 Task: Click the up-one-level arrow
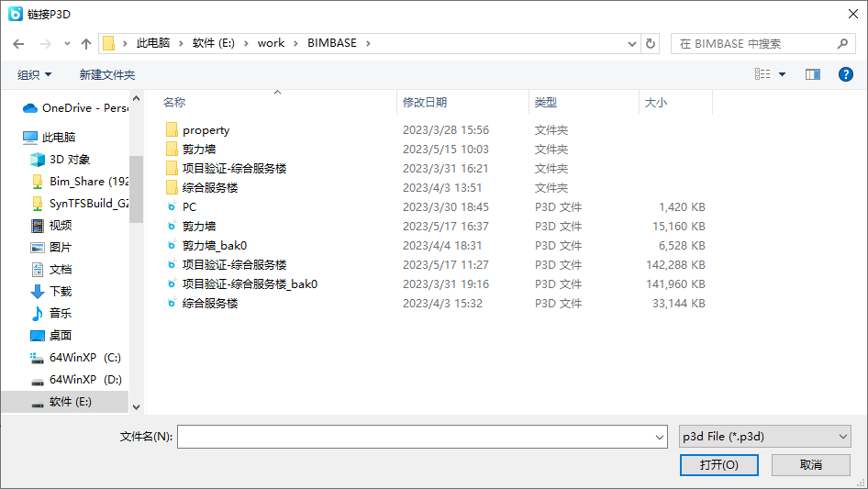[x=86, y=44]
